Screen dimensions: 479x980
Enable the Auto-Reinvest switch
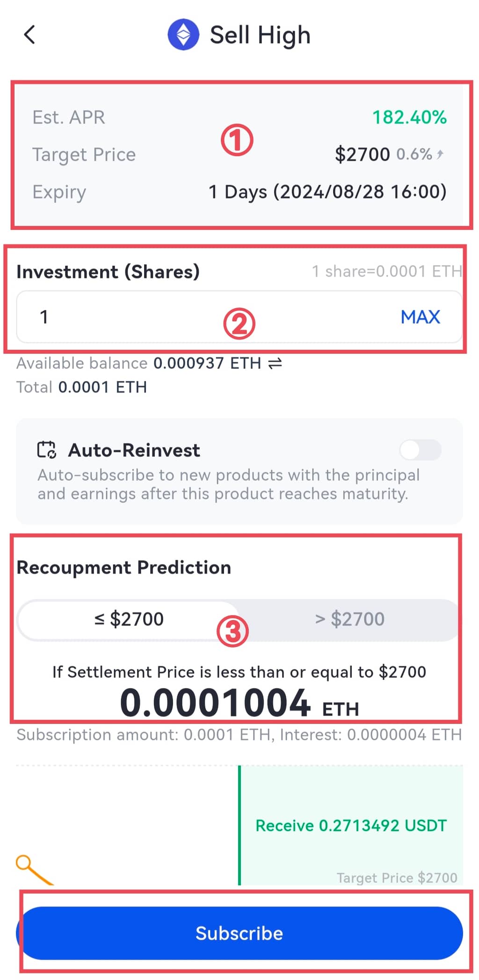tap(420, 450)
